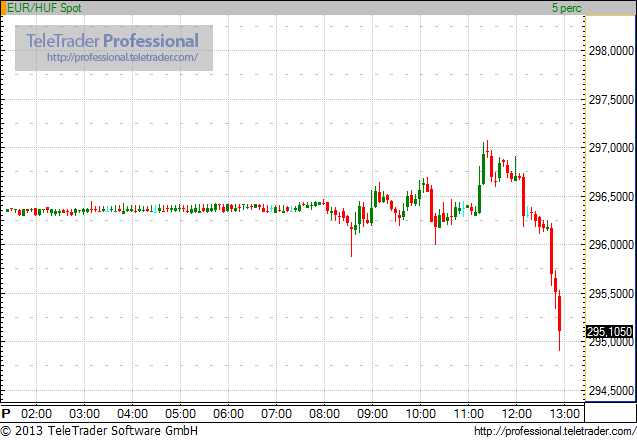
Task: Open the professional.teletrader.com link at bottom right
Action: pos(555,431)
